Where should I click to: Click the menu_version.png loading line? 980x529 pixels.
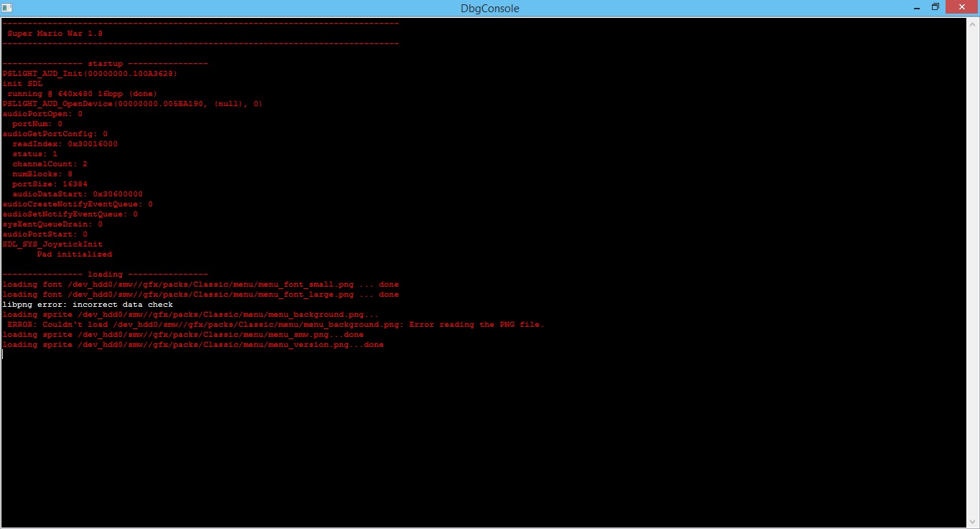[x=194, y=345]
